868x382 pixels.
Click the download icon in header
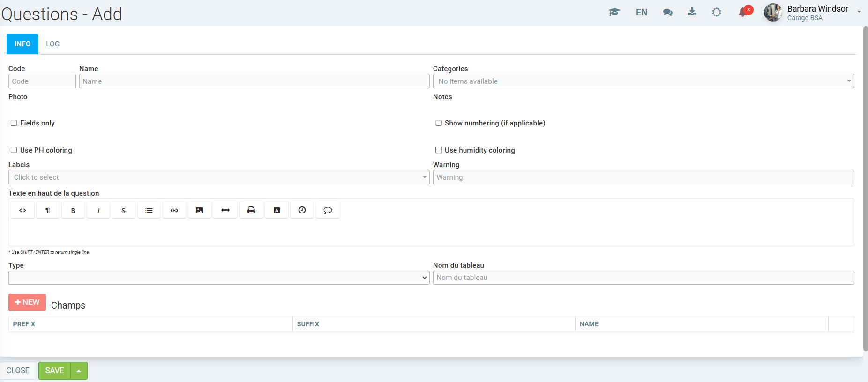pos(692,12)
